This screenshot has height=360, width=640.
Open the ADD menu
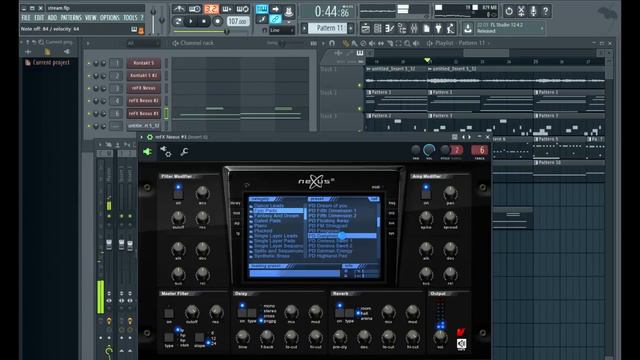52,18
